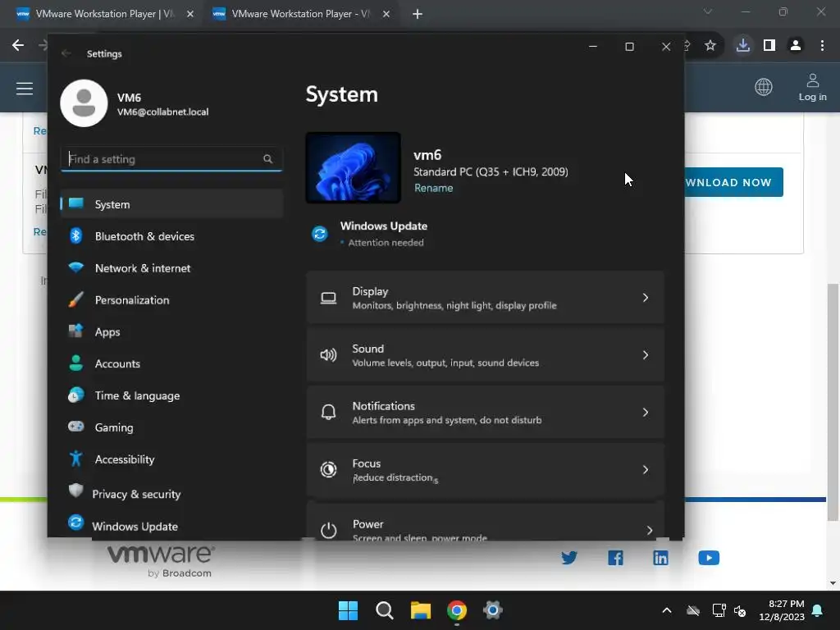Click the DOWNLOAD NOW button

pos(733,182)
